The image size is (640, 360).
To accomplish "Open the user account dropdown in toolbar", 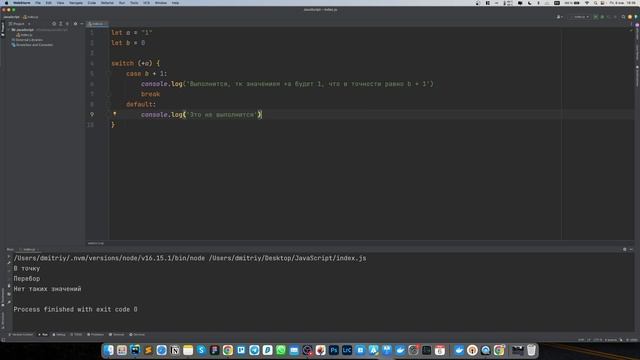I will 560,17.
